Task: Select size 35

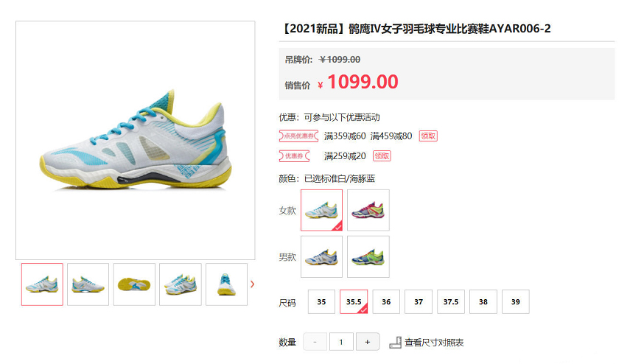Action: [x=321, y=301]
